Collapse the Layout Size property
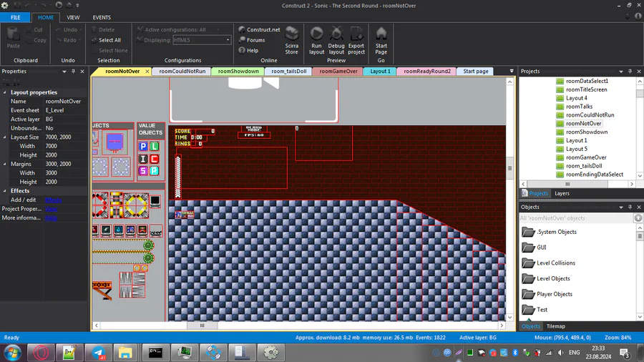Image resolution: width=644 pixels, height=362 pixels. pyautogui.click(x=5, y=137)
